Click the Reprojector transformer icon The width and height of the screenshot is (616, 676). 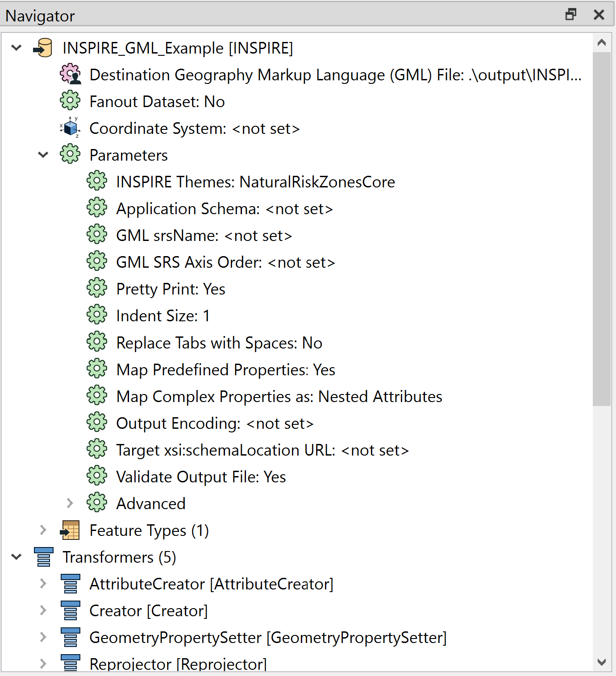coord(71,663)
